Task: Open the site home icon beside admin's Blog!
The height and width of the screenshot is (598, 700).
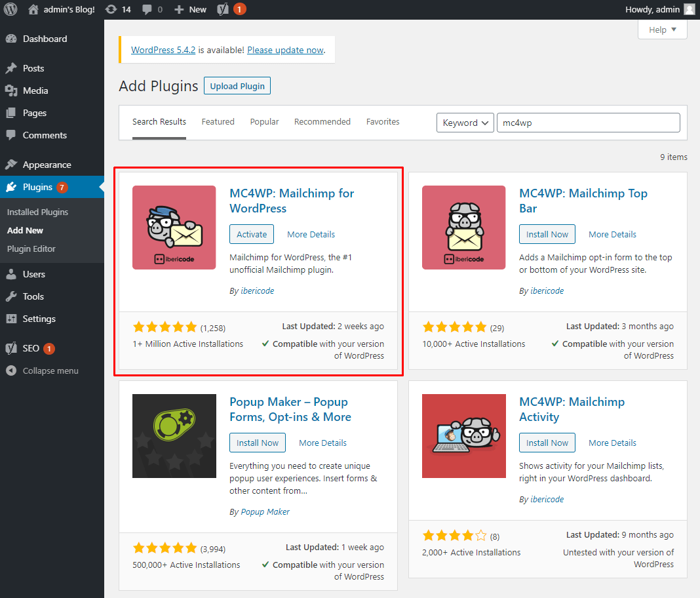Action: (x=33, y=9)
